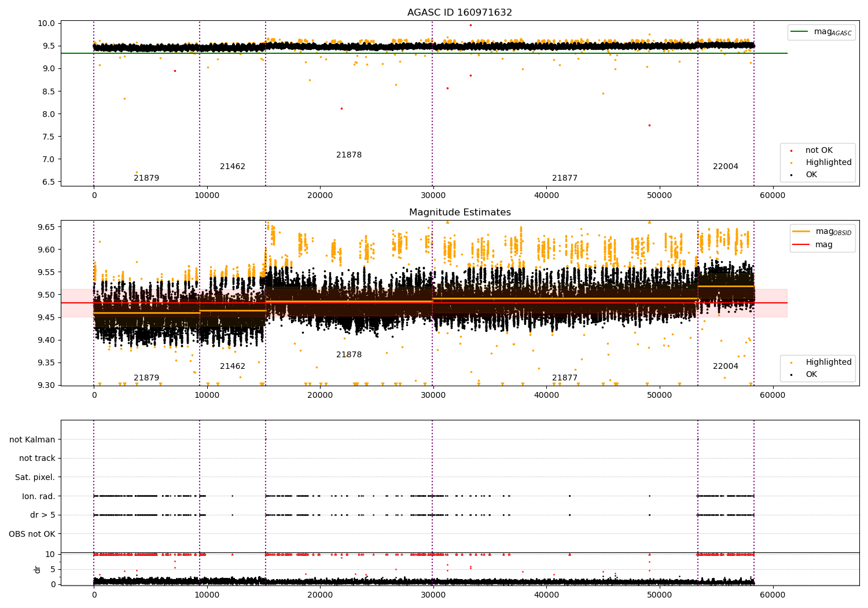868x608 pixels.
Task: Click OBSID label 21878 in top plot
Action: 349,155
